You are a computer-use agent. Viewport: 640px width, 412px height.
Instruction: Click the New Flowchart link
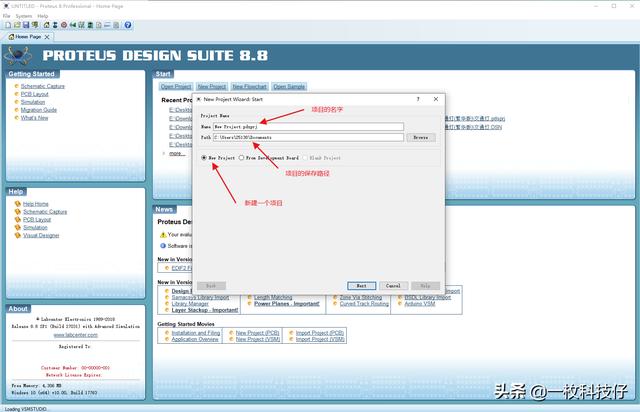tap(249, 87)
